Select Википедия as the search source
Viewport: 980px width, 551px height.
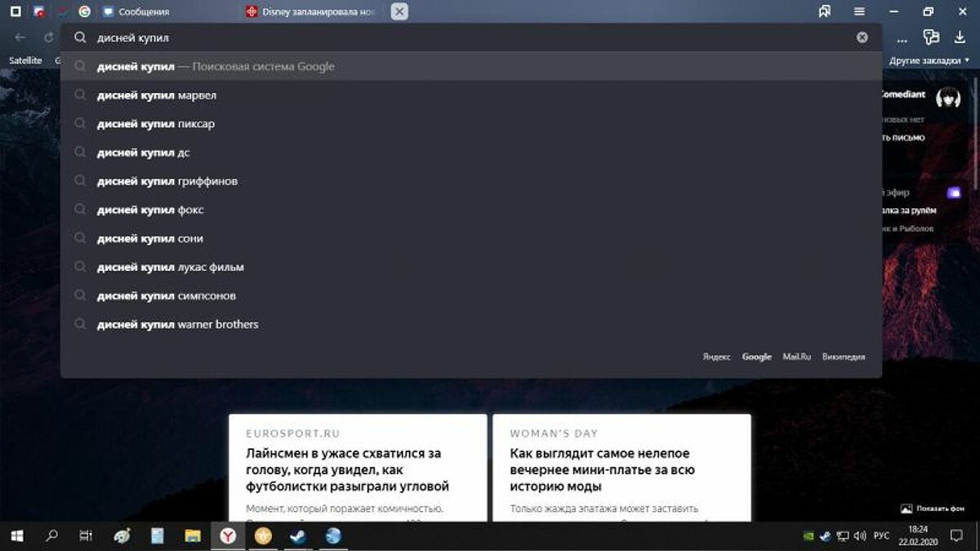[843, 357]
